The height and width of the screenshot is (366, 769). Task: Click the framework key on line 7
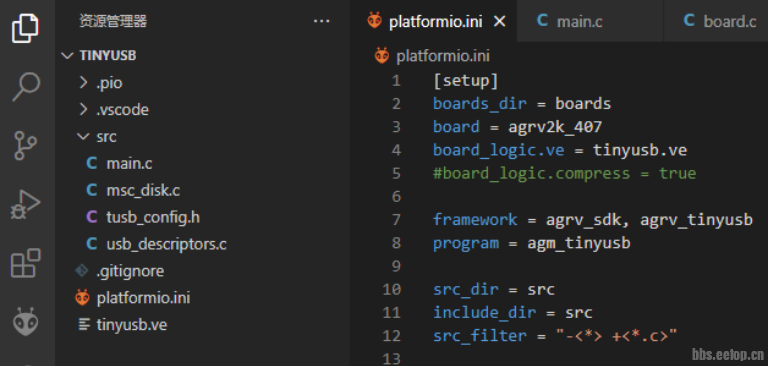click(x=475, y=219)
